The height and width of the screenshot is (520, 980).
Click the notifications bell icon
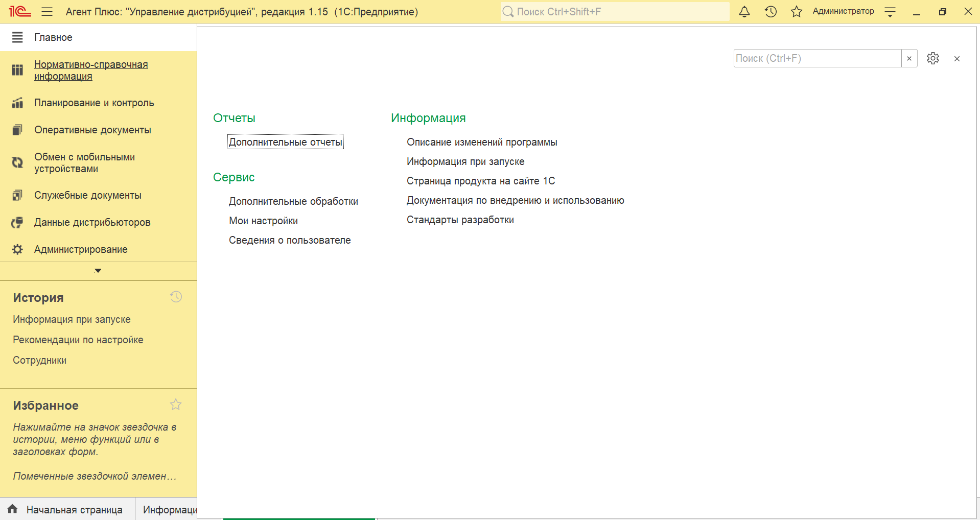pyautogui.click(x=744, y=12)
